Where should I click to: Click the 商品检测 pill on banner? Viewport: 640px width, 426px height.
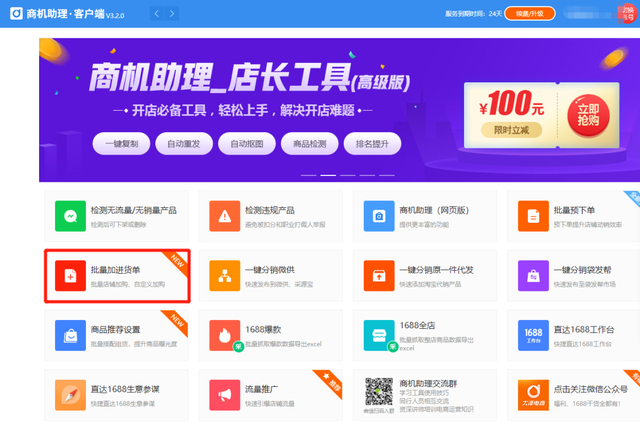[x=309, y=144]
